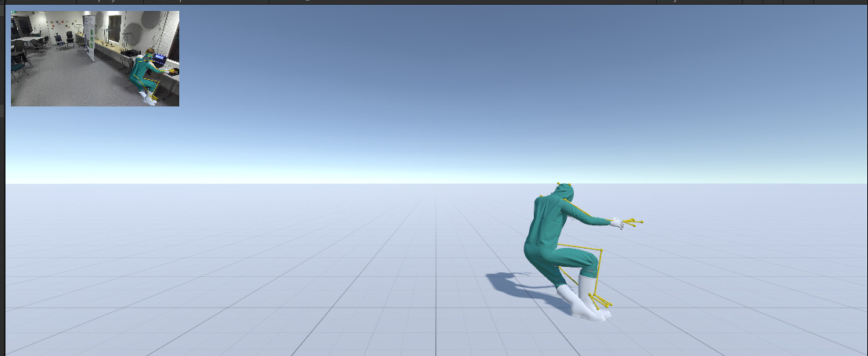Select the yellow foot bone markers

click(600, 301)
